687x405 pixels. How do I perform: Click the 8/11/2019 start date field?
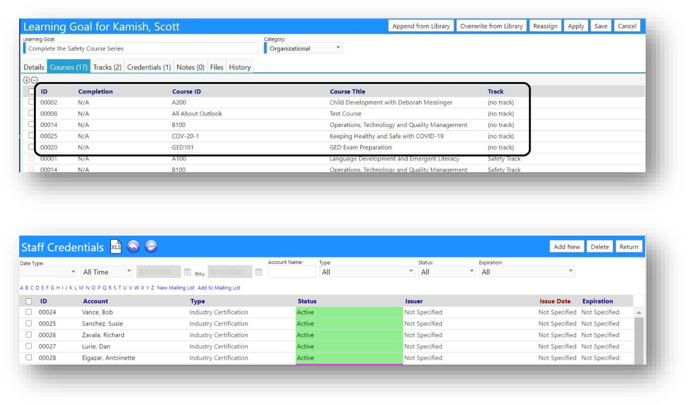click(x=159, y=272)
